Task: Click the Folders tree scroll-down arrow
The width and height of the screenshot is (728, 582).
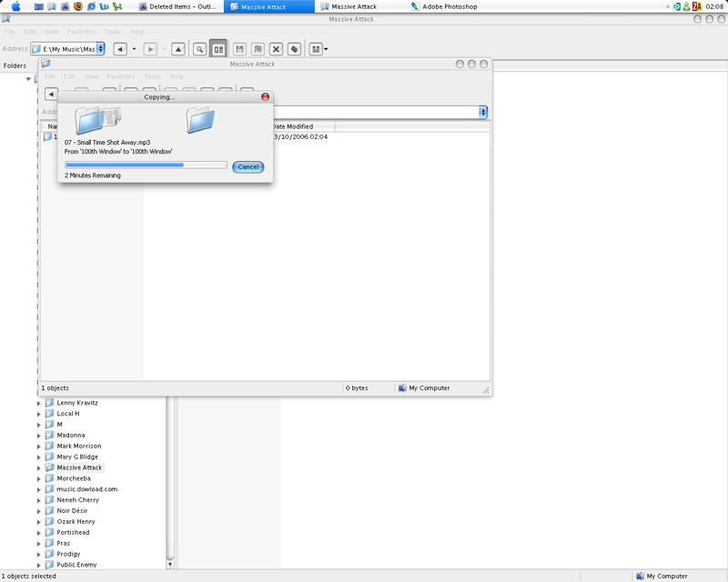Action: (x=170, y=565)
